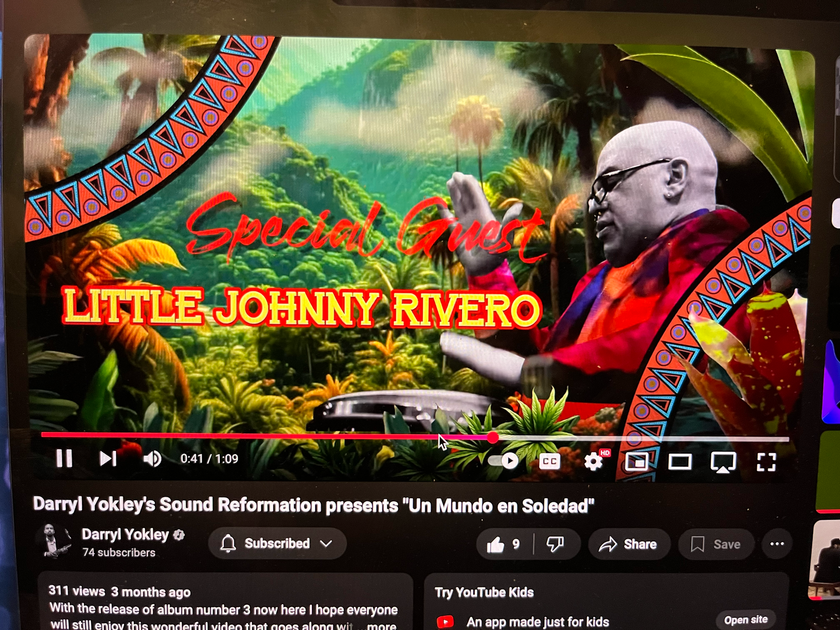Enter full screen mode
Screen dimensions: 840x630
(766, 463)
